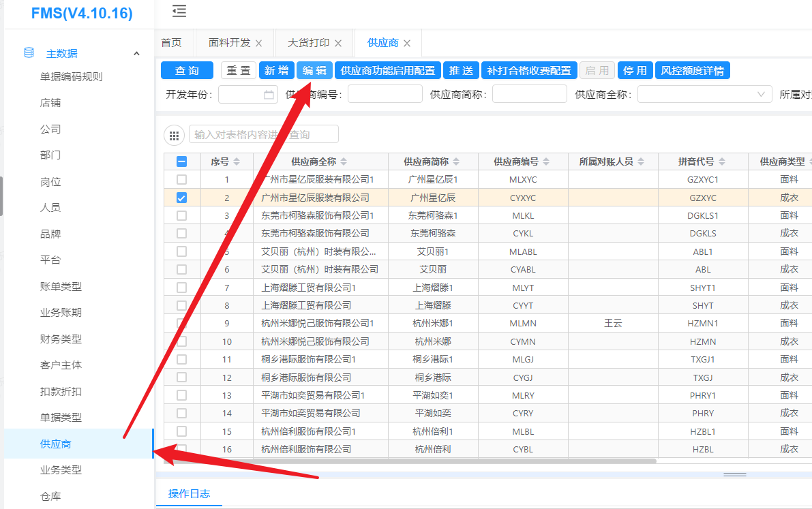Click the calendar icon in 开发年份 field

(269, 95)
